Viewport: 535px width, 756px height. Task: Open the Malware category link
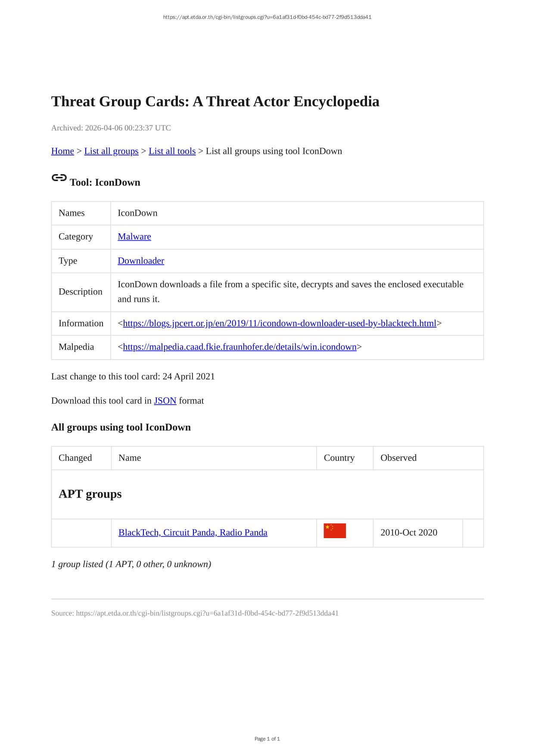(134, 236)
